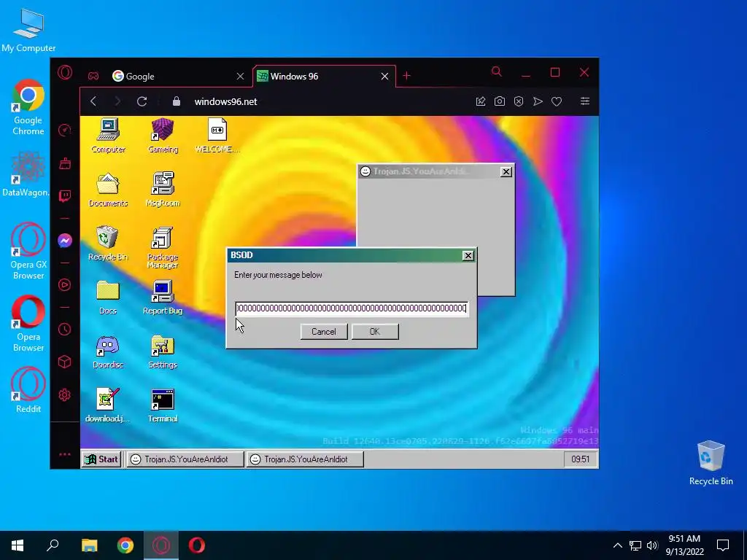Close the Trojan.JS.YouAreAnIdiot window
The height and width of the screenshot is (560, 747).
506,172
